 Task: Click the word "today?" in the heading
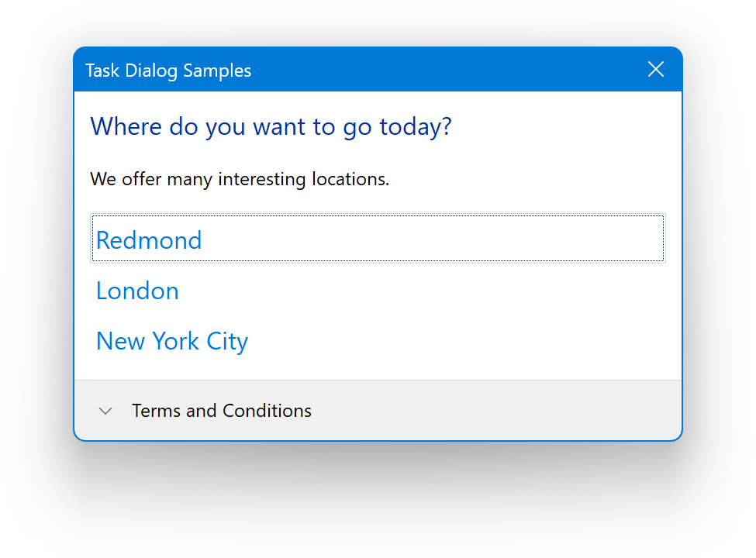tap(415, 126)
